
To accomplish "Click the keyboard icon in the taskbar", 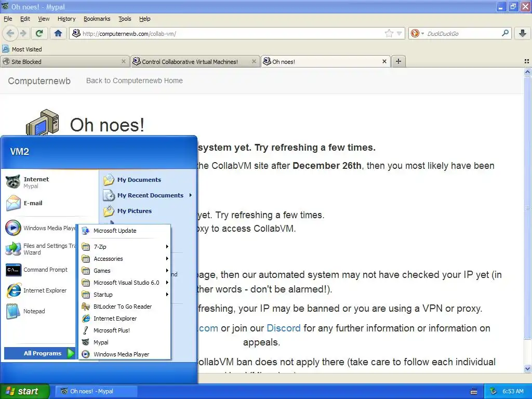I will [474, 392].
